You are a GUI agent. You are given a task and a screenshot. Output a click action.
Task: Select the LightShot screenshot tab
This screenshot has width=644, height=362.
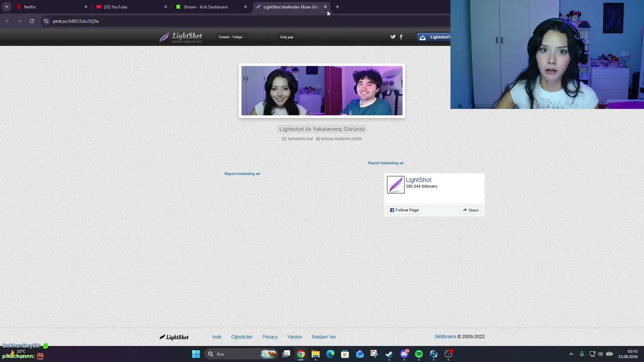(x=291, y=7)
